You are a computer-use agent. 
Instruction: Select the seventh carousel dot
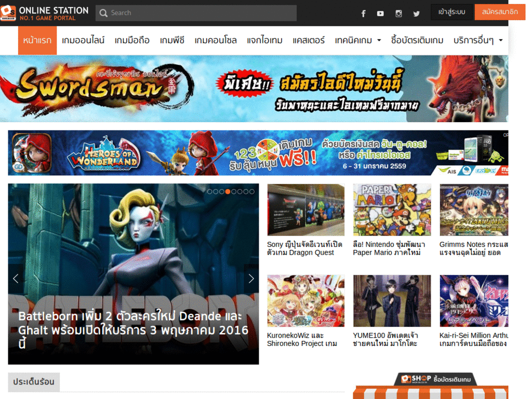point(246,192)
